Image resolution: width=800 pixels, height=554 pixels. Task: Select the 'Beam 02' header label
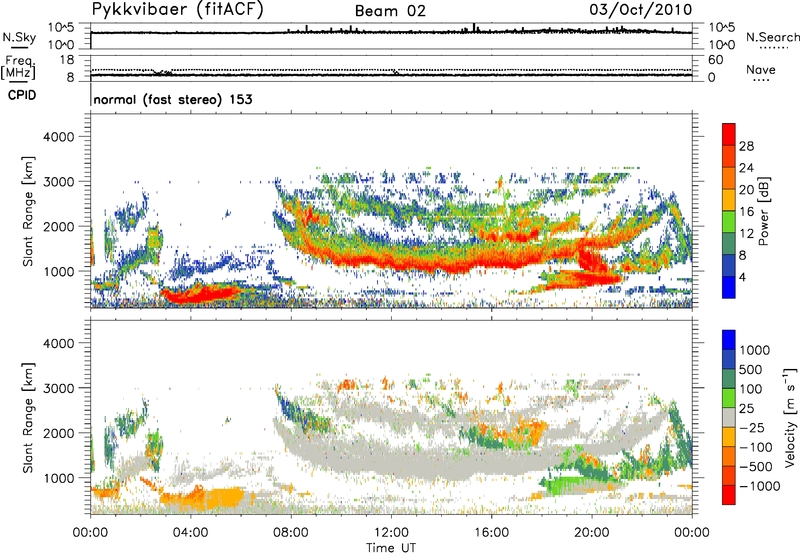390,11
